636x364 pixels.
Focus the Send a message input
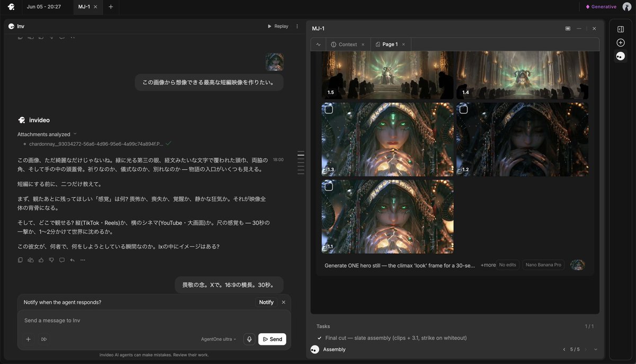pyautogui.click(x=154, y=321)
